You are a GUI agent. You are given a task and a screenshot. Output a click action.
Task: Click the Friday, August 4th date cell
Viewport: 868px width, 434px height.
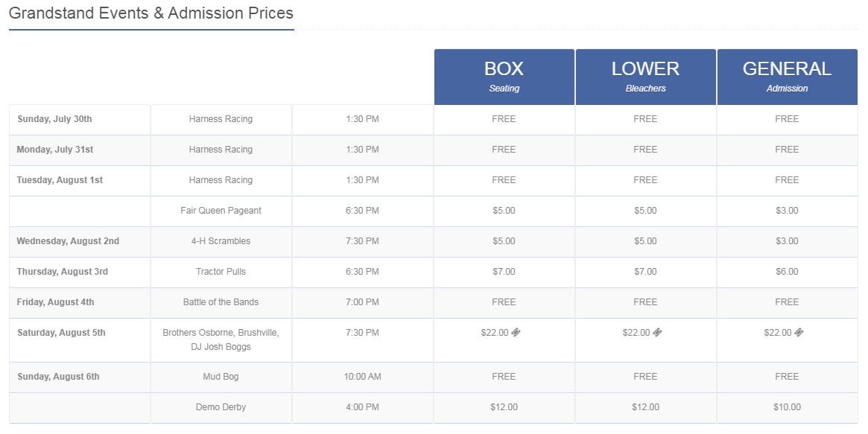[x=80, y=302]
